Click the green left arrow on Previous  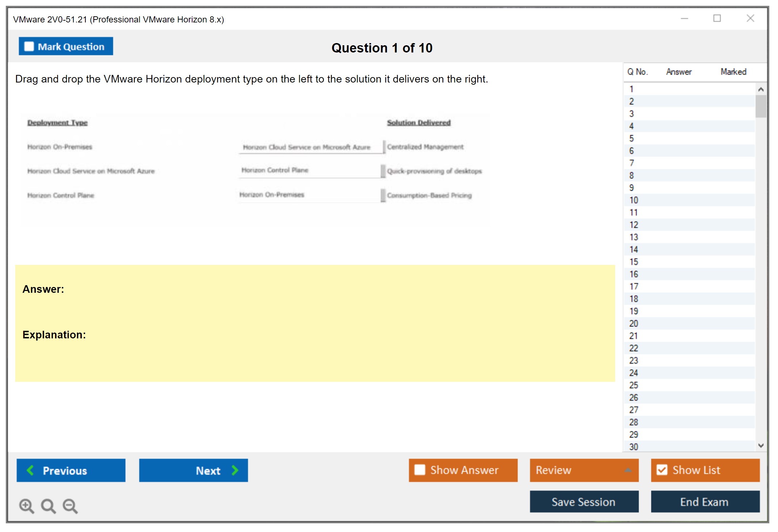tap(31, 470)
